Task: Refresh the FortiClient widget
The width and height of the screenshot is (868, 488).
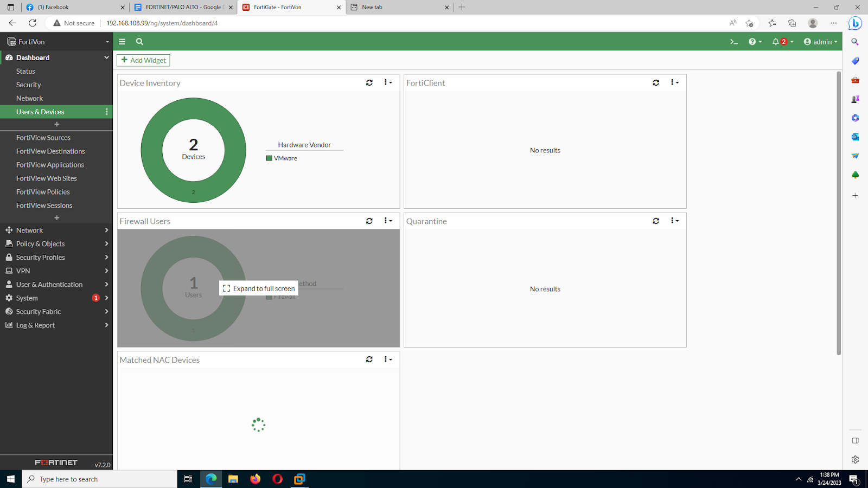Action: (656, 83)
